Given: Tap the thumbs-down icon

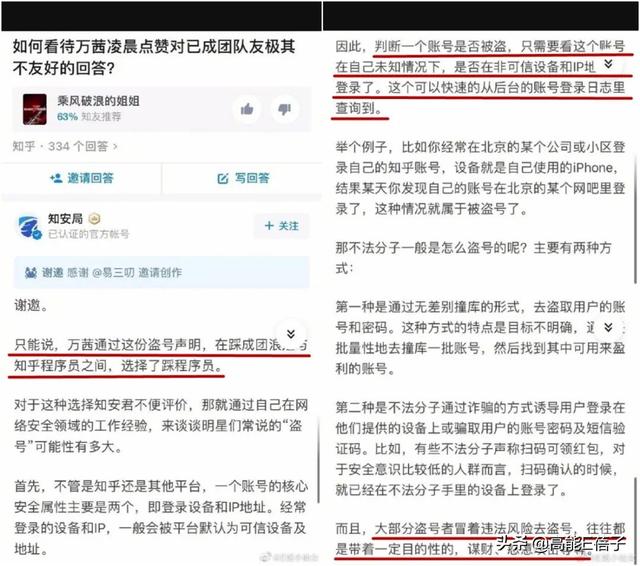Looking at the screenshot, I should pyautogui.click(x=284, y=109).
